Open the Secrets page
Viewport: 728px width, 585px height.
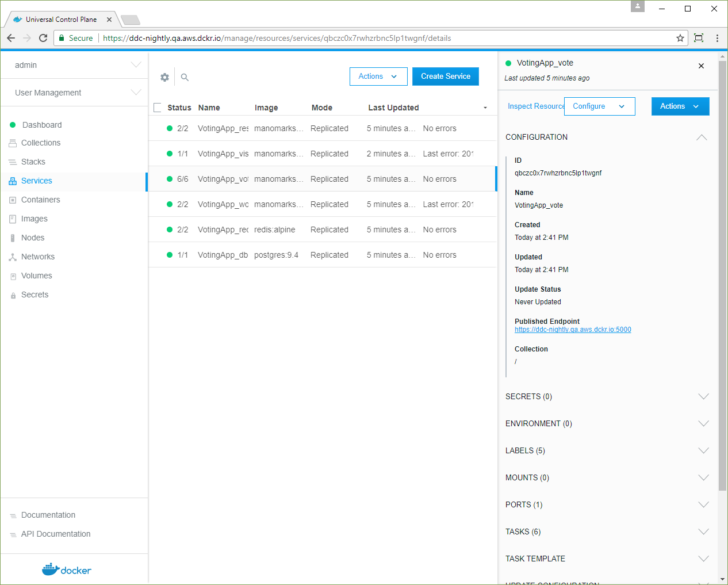(35, 295)
